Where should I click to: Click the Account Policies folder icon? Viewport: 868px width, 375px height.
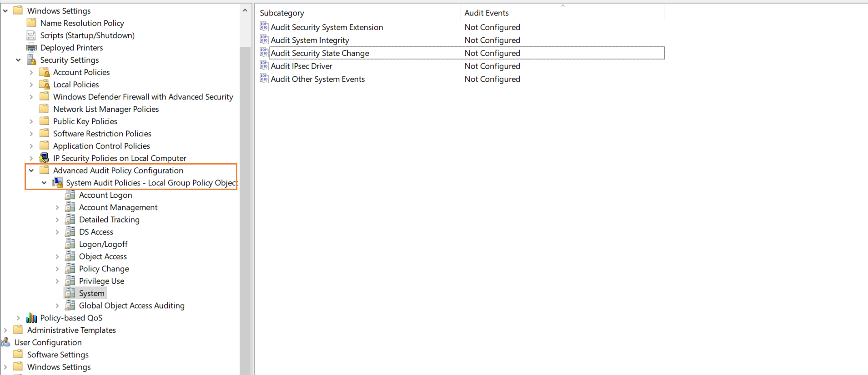tap(44, 72)
